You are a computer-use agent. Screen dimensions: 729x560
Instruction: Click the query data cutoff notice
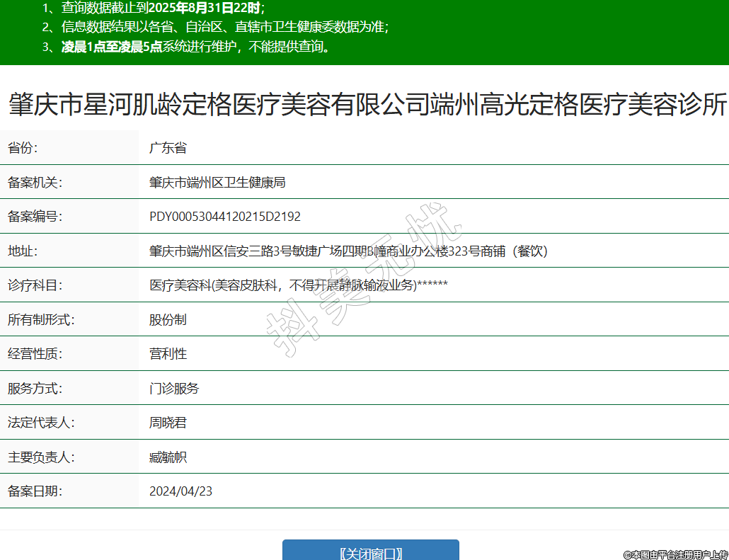click(x=153, y=8)
